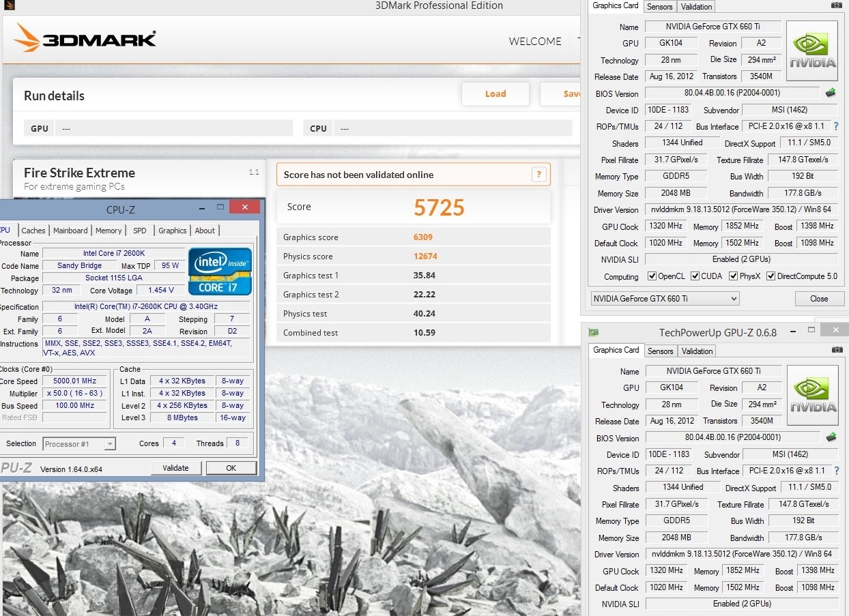Switch to About tab in CPU-Z
849x616 pixels.
[x=205, y=231]
